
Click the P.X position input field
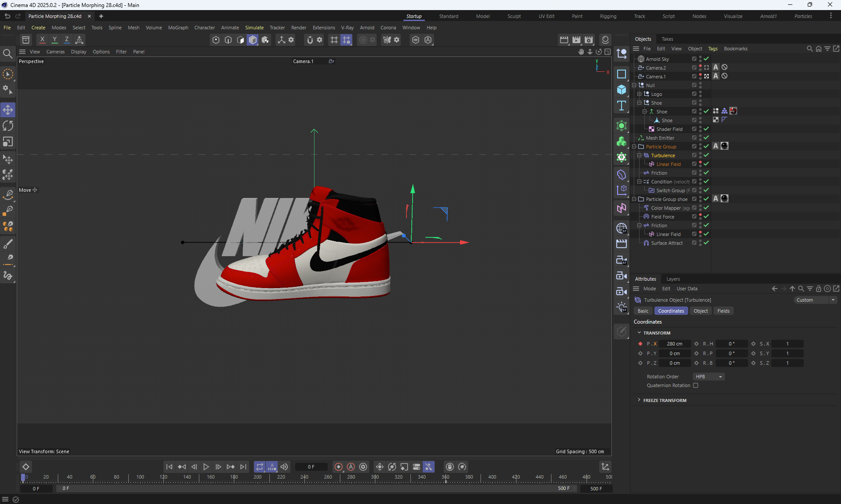(x=675, y=344)
